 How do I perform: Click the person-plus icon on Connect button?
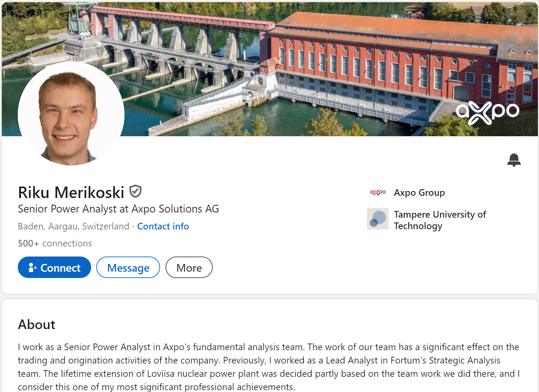click(x=33, y=268)
